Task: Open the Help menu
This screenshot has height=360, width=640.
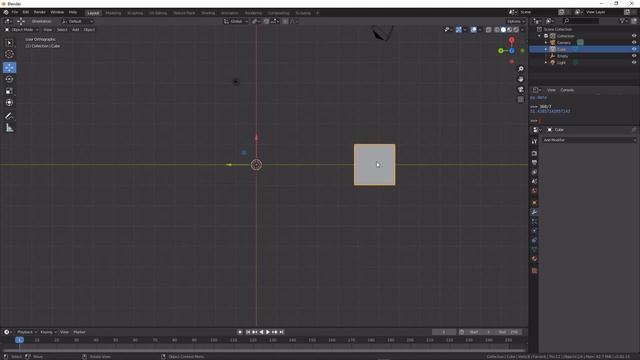Action: pyautogui.click(x=73, y=13)
